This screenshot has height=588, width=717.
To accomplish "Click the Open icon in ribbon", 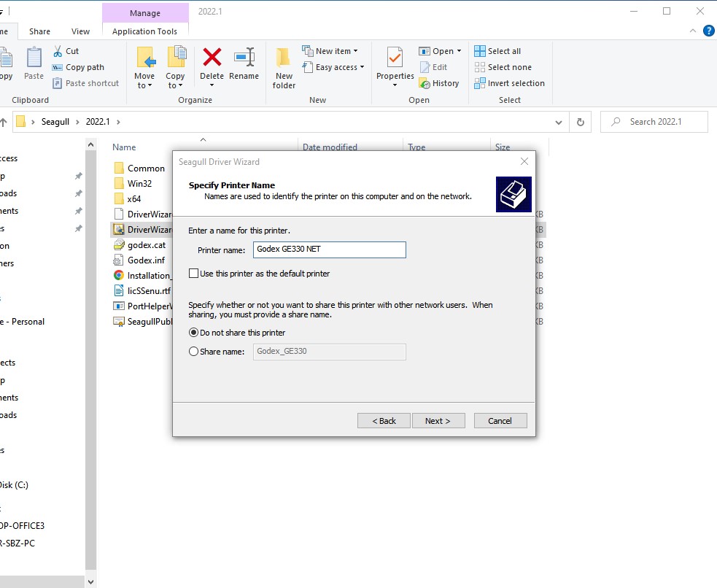I will (x=425, y=51).
